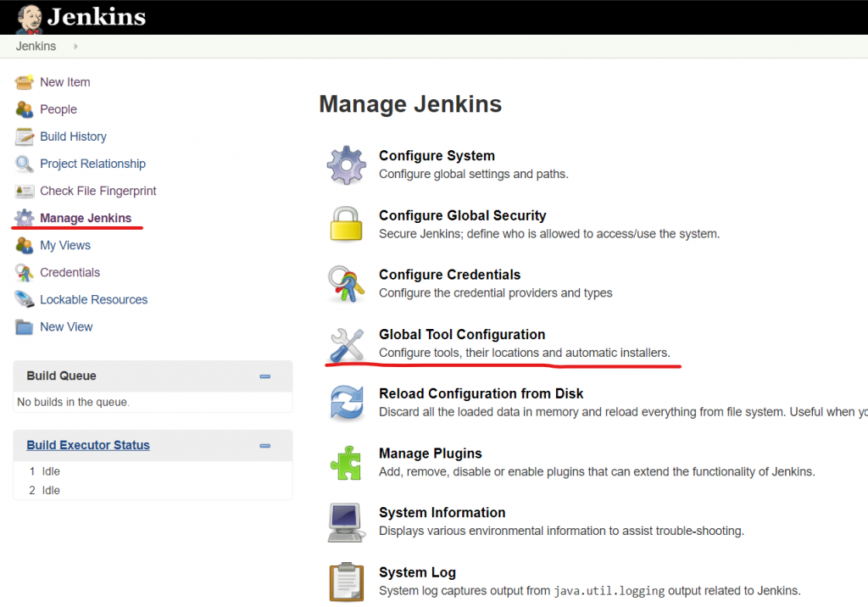
Task: Click the Configure Credentials keyring icon
Action: click(x=347, y=283)
